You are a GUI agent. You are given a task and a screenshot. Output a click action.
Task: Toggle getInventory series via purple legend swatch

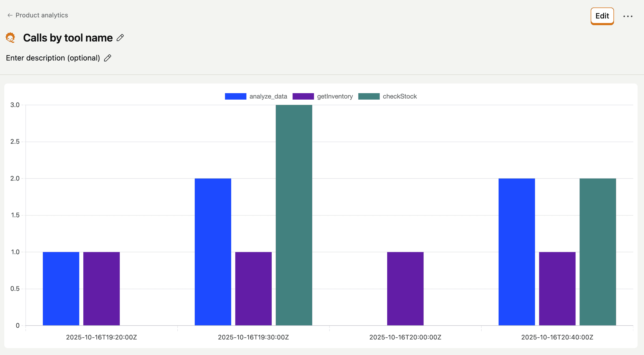coord(303,96)
